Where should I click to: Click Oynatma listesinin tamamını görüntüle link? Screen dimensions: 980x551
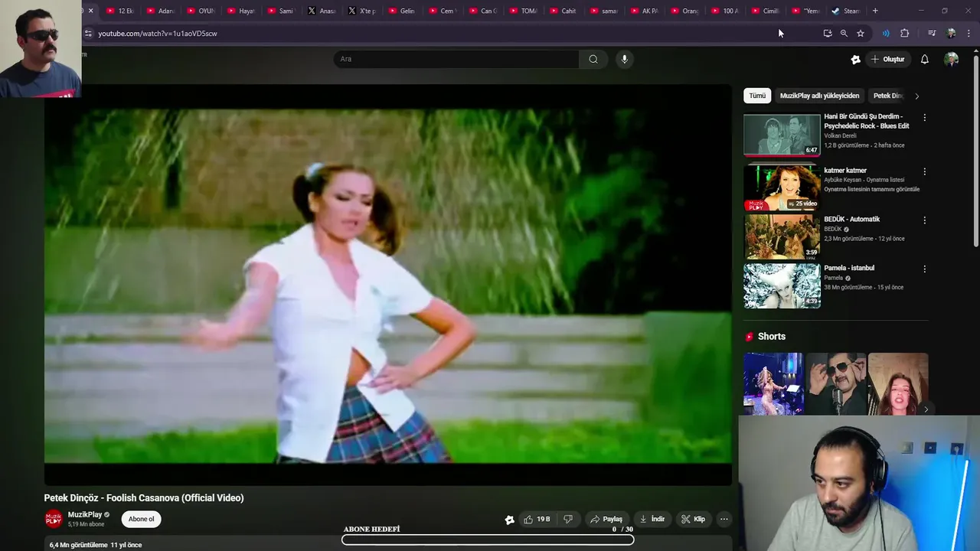pyautogui.click(x=872, y=189)
